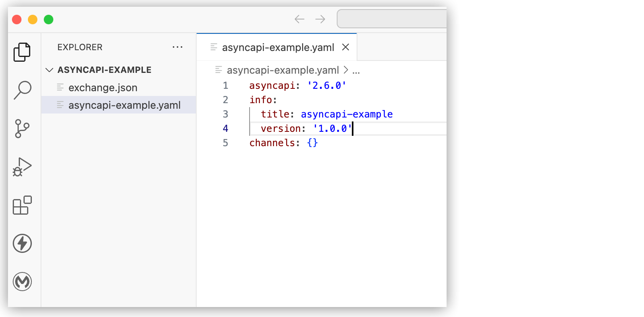
Task: Click line number 5 in the gutter
Action: pos(226,143)
